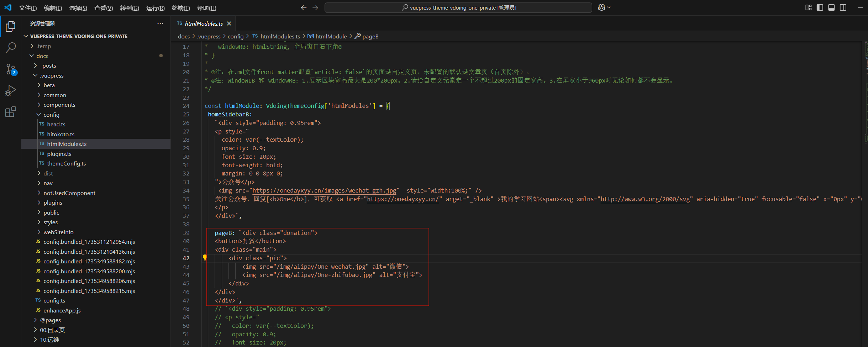Open the 运行(R) menu
868x347 pixels.
click(x=156, y=8)
